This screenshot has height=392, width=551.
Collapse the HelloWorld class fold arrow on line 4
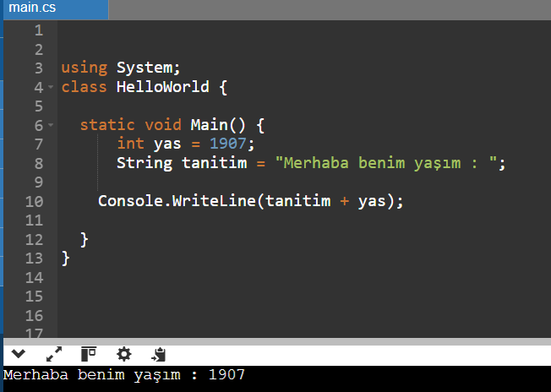pyautogui.click(x=51, y=86)
